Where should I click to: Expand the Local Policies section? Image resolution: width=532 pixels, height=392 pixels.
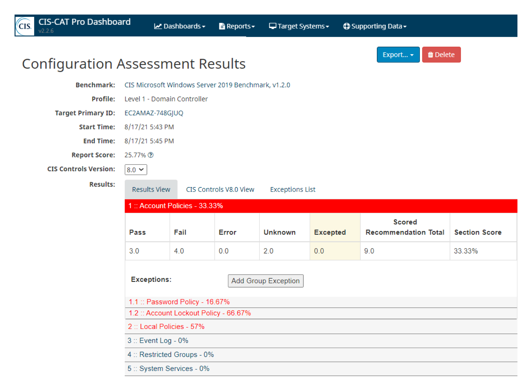click(x=321, y=327)
